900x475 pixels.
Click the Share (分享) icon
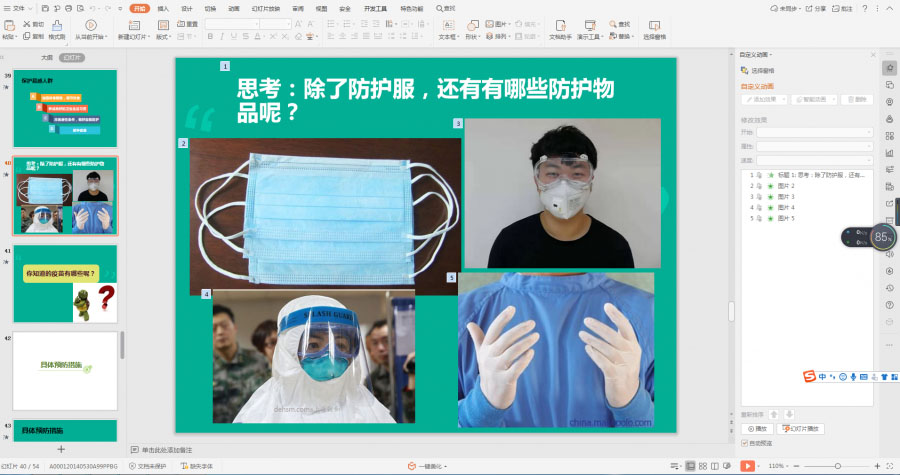pos(818,7)
